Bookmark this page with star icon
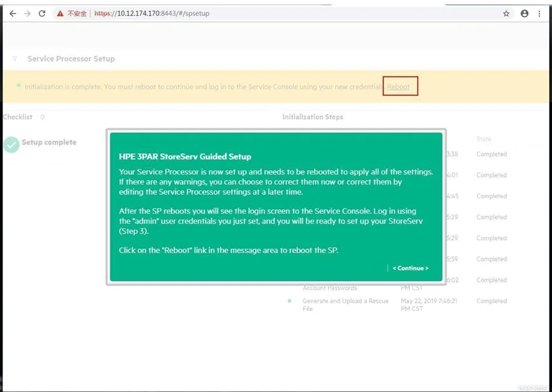552x392 pixels. coord(506,13)
